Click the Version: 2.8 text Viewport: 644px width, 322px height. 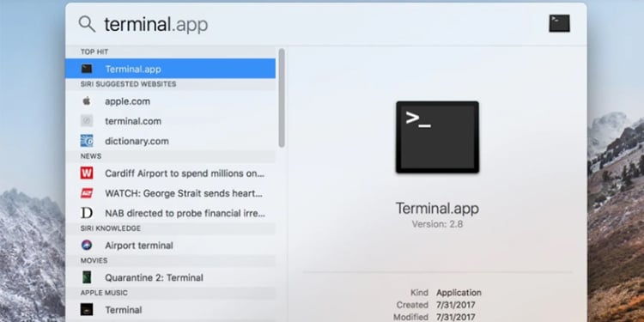437,224
